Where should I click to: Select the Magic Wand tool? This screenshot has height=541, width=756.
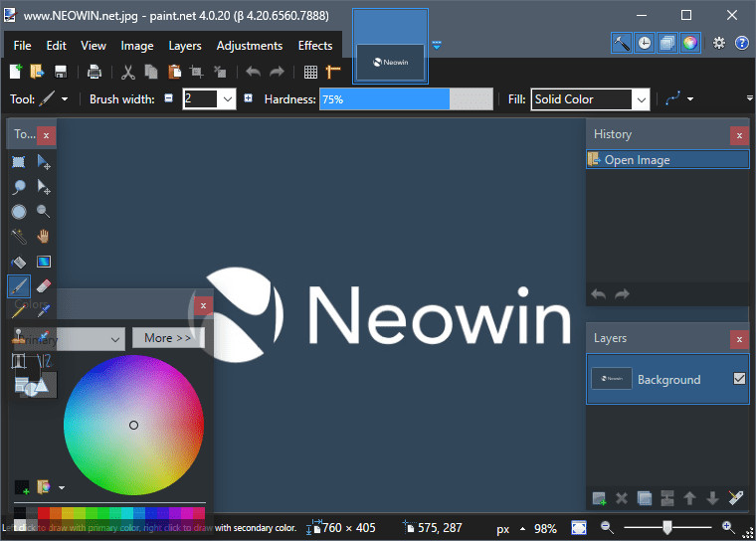[18, 237]
